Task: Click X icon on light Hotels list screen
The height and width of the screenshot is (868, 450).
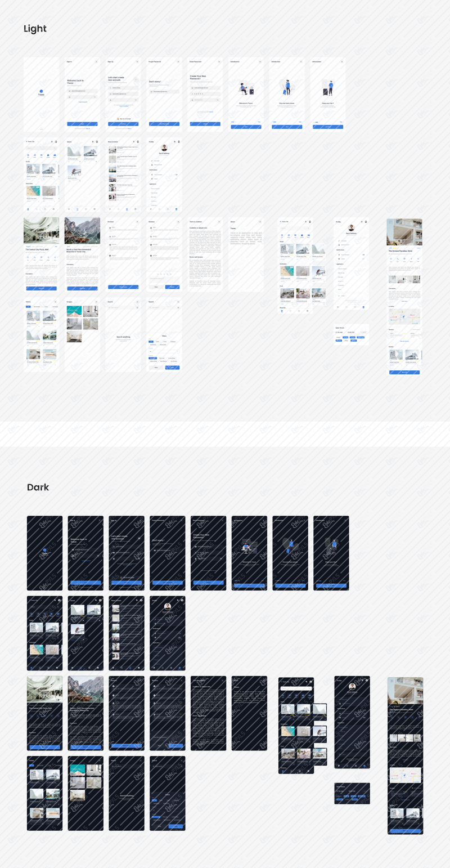Action: 56,302
